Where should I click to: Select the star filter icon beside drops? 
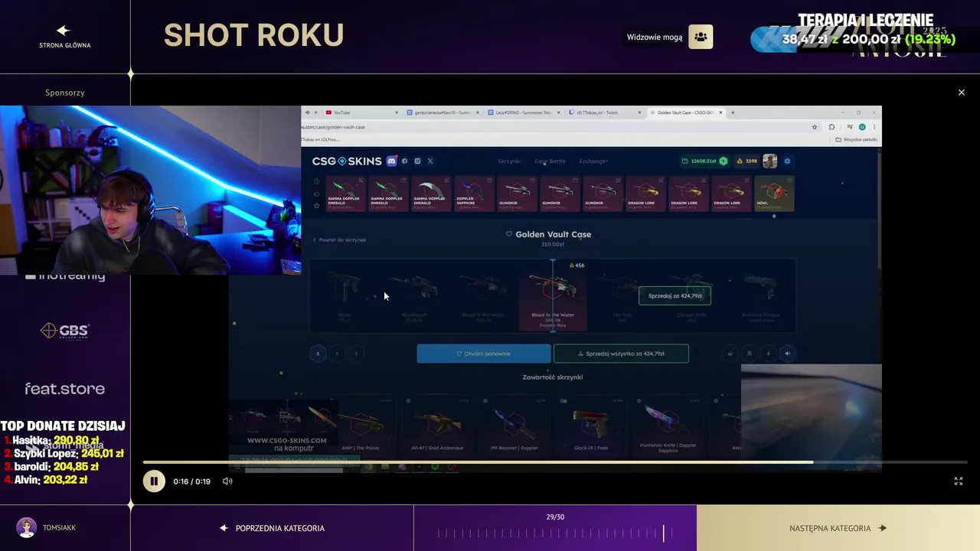tap(316, 205)
